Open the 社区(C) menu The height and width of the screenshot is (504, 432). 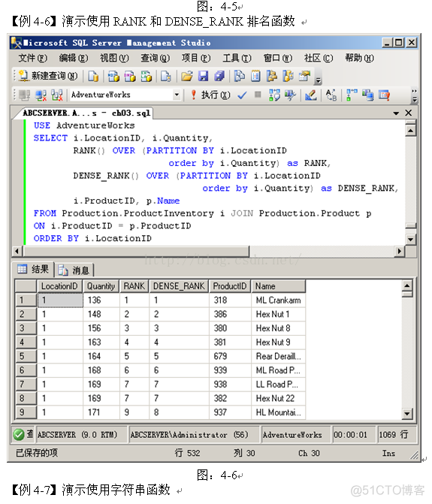coord(319,58)
